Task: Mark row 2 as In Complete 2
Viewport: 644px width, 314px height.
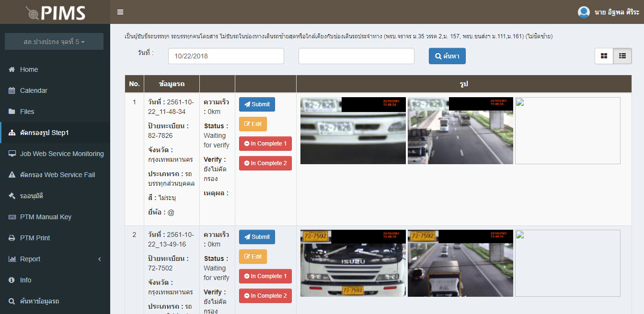Action: [265, 296]
